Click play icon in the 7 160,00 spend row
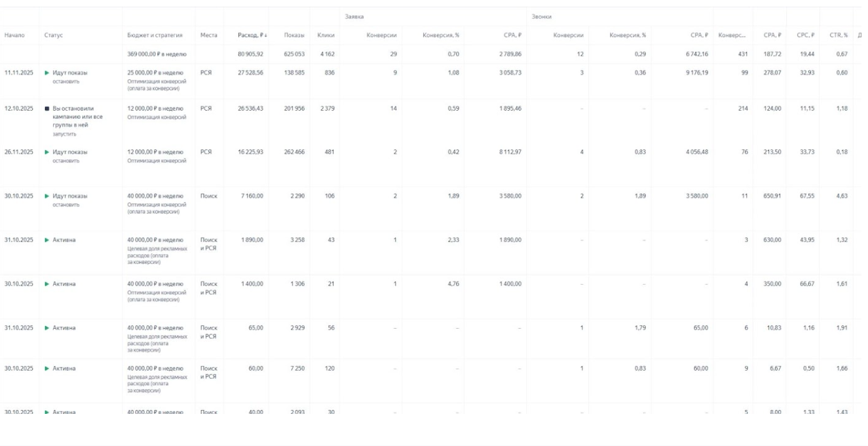The height and width of the screenshot is (446, 868). [x=47, y=196]
